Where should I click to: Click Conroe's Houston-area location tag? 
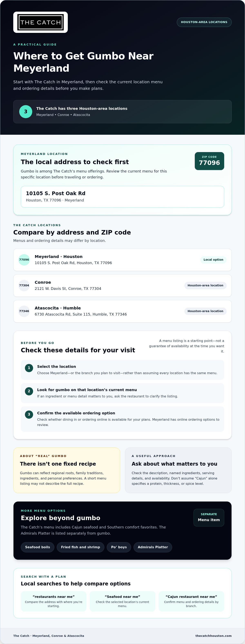[205, 286]
